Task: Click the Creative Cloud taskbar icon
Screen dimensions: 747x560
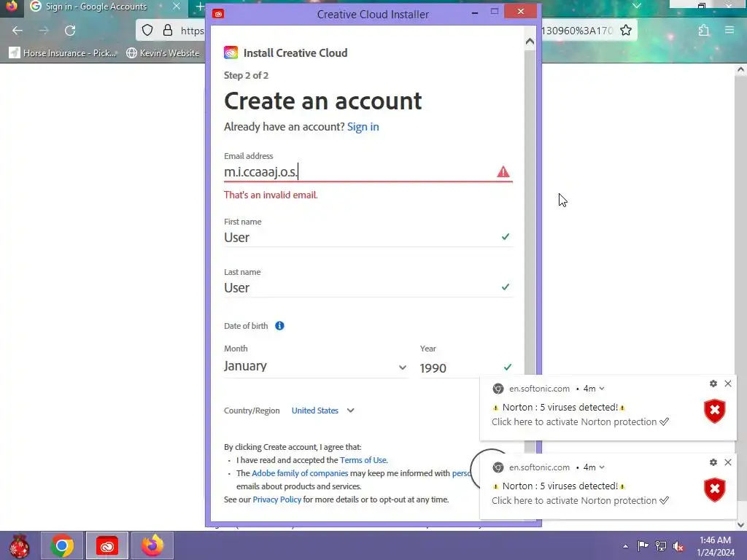Action: (x=107, y=545)
